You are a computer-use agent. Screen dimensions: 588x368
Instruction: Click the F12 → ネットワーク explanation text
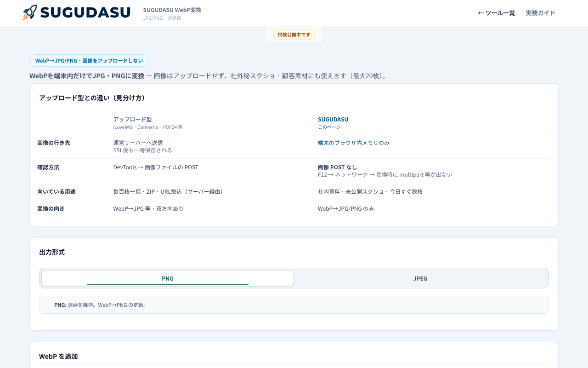pyautogui.click(x=385, y=174)
